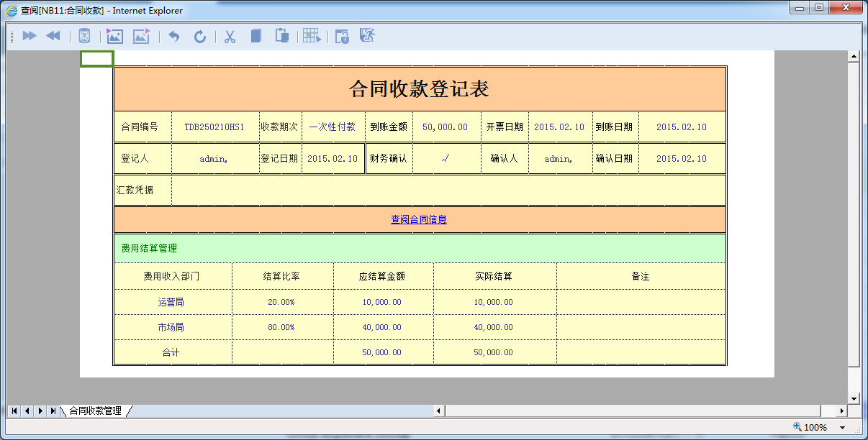Click the 费用收入部门 column header
The width and height of the screenshot is (868, 440).
(x=173, y=276)
